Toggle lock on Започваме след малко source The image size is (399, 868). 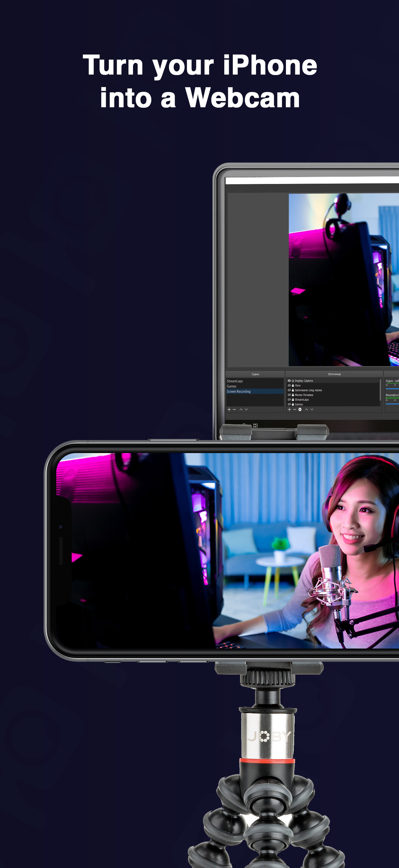tap(293, 390)
